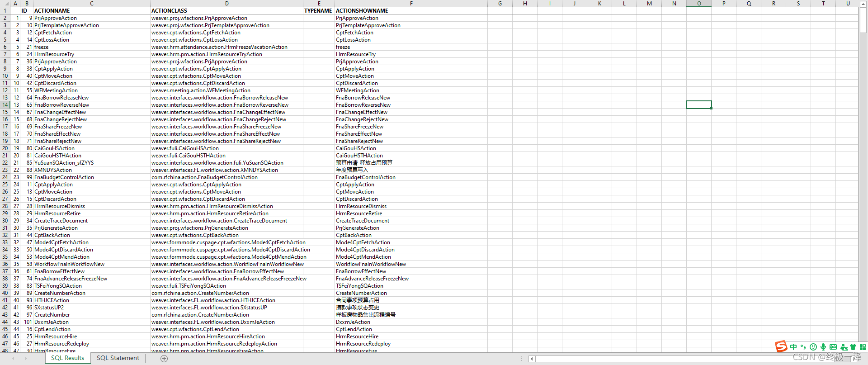Click the TYPENAME header cell
The height and width of the screenshot is (365, 868).
[x=319, y=11]
